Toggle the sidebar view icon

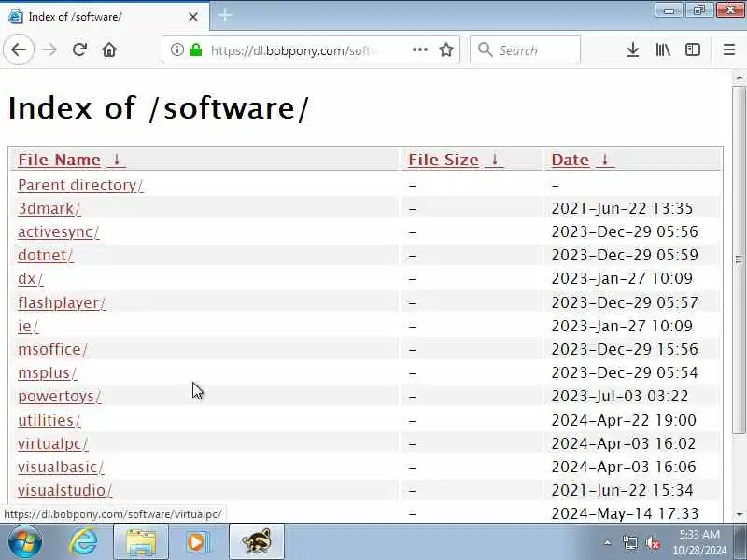coord(692,49)
